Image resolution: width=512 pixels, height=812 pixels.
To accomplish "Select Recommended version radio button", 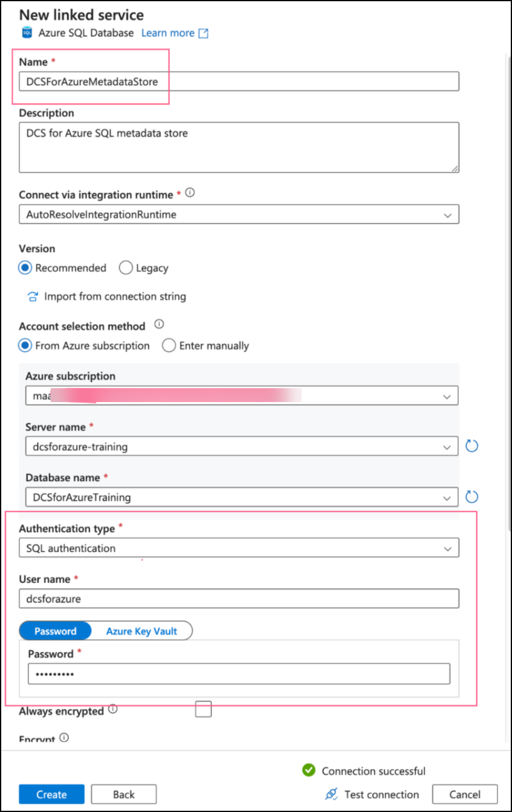I will (x=25, y=268).
